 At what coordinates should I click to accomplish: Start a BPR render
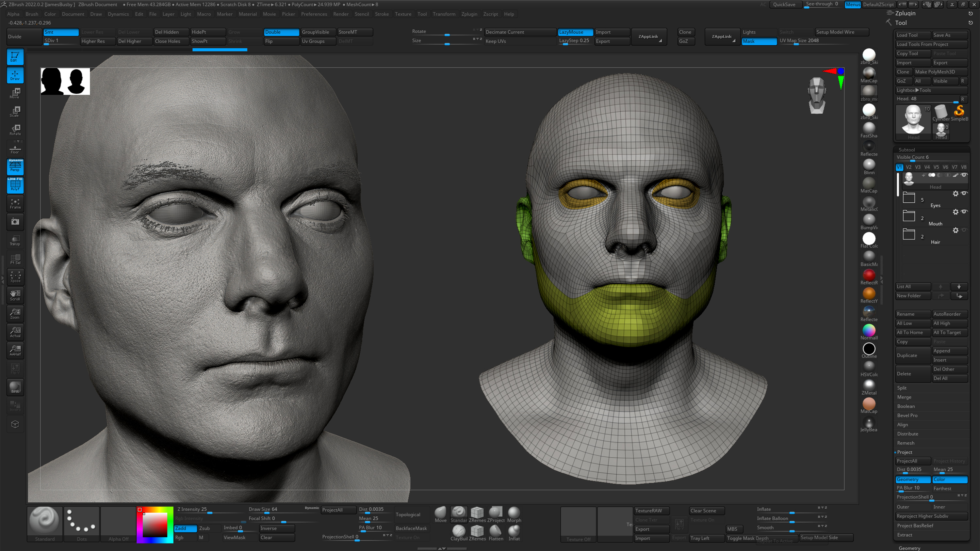click(15, 387)
